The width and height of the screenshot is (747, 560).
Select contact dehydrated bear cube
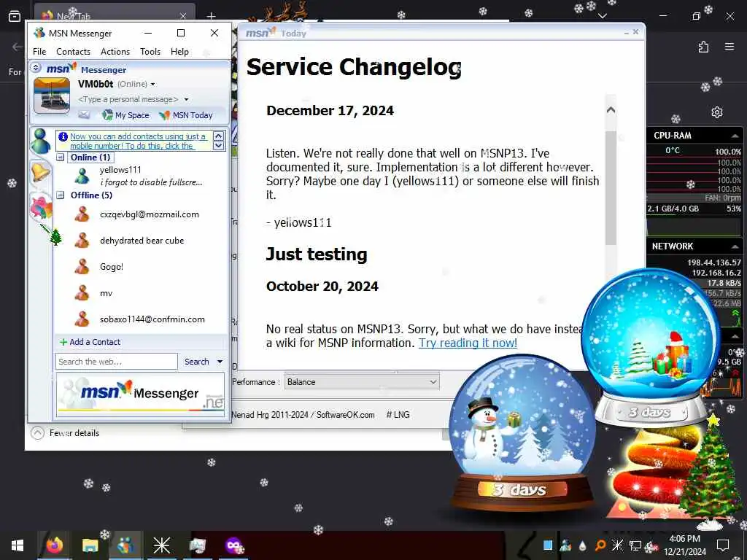click(142, 241)
